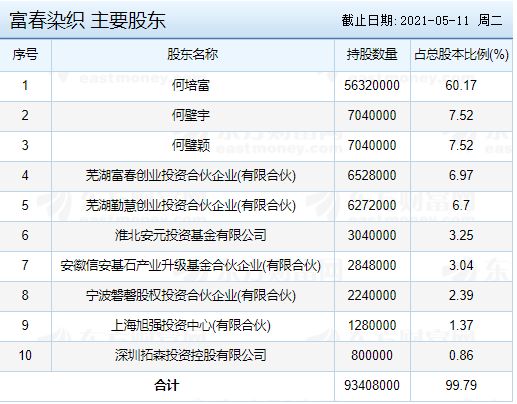
Task: Click share count 6528000
Action: coord(372,175)
